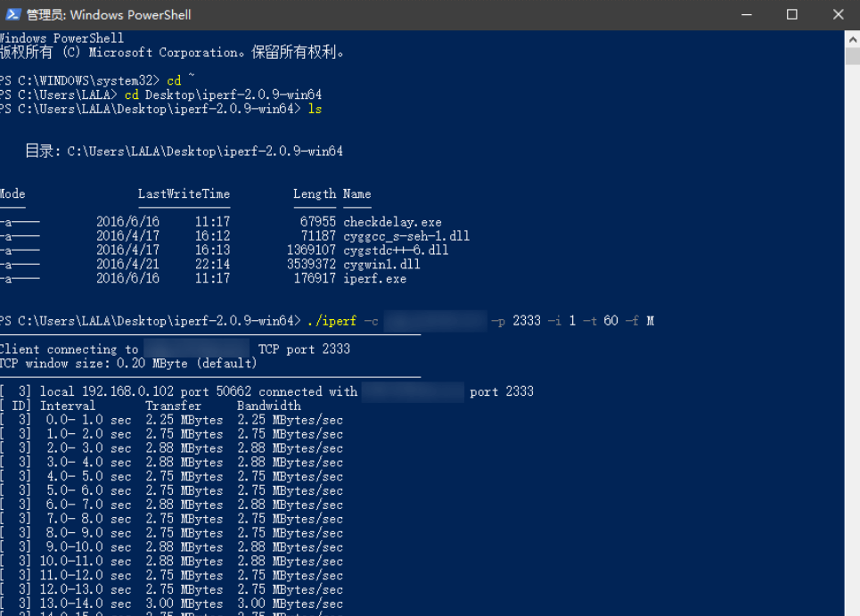Click the cyggcc_s-seh-1.dll file name
This screenshot has height=616, width=860.
coord(406,236)
